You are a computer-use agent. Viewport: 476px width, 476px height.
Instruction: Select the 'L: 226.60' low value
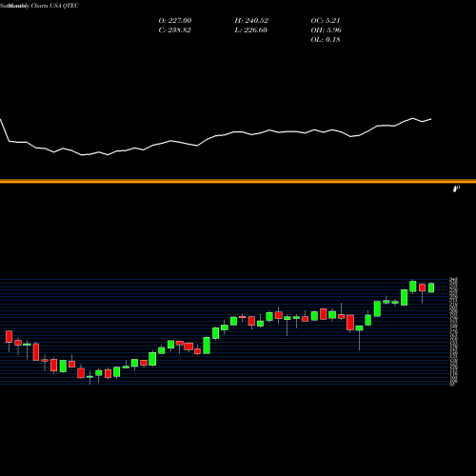(x=250, y=30)
